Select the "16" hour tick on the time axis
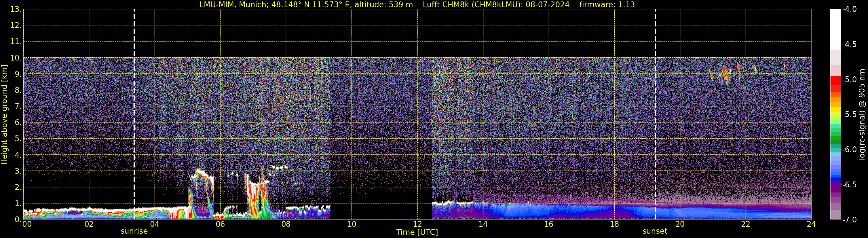This screenshot has width=868, height=238. point(549,224)
